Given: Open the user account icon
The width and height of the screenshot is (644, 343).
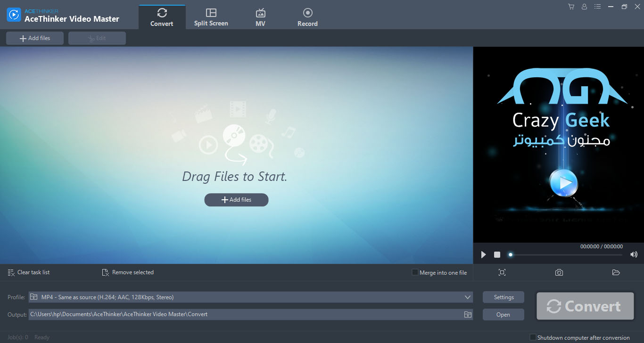Looking at the screenshot, I should pos(584,7).
